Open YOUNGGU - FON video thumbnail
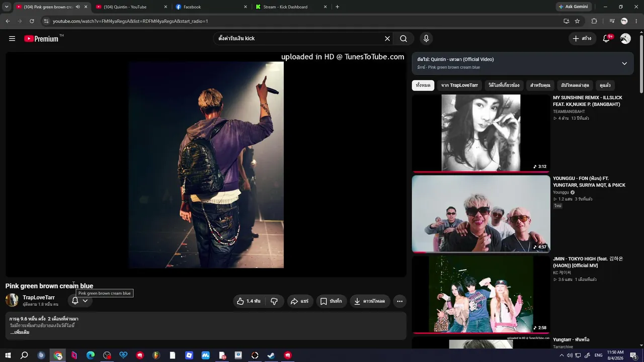Image resolution: width=644 pixels, height=362 pixels. pyautogui.click(x=481, y=214)
